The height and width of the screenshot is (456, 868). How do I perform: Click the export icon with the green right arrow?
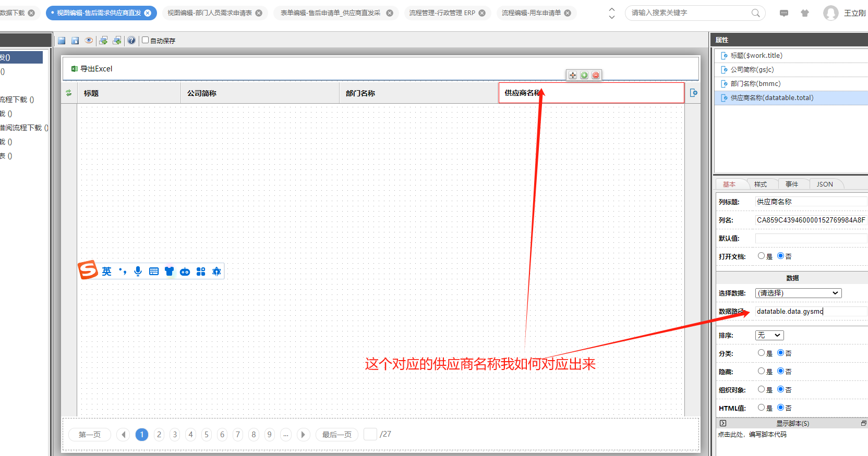point(103,40)
